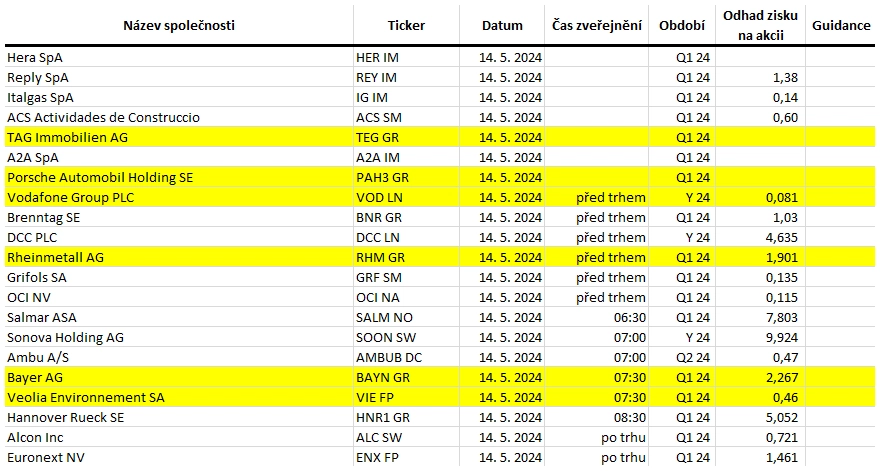The image size is (882, 471).
Task: Click the AMBUB DC ticker cell
Action: [x=406, y=357]
